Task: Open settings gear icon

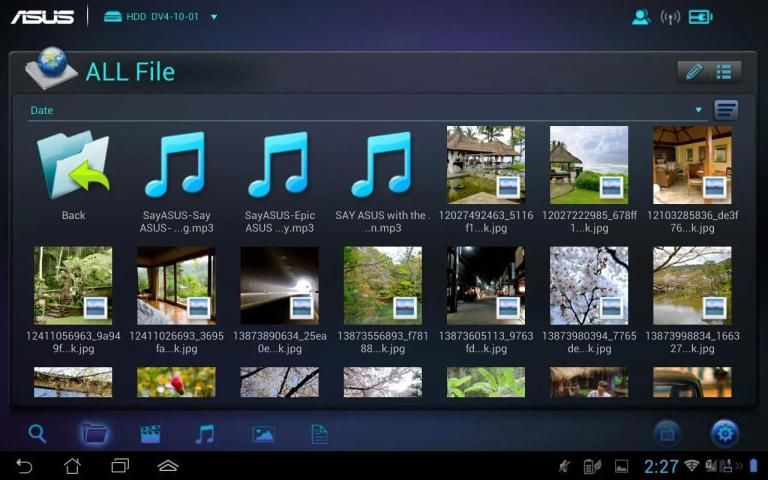Action: click(x=725, y=433)
